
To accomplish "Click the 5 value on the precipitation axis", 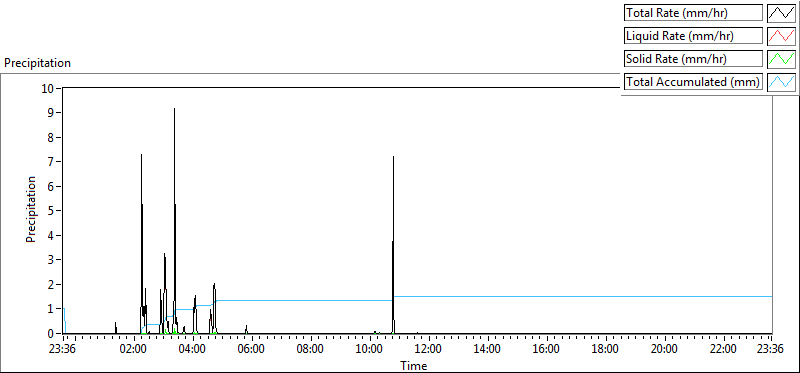I will (51, 211).
